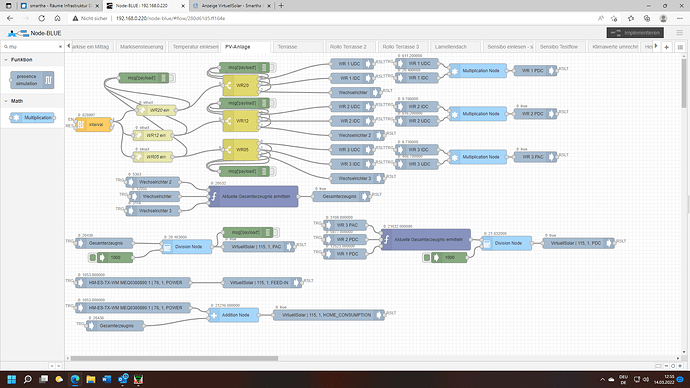690x388 pixels.
Task: Open the Node-BLUE hamburger main menu
Action: click(x=679, y=33)
